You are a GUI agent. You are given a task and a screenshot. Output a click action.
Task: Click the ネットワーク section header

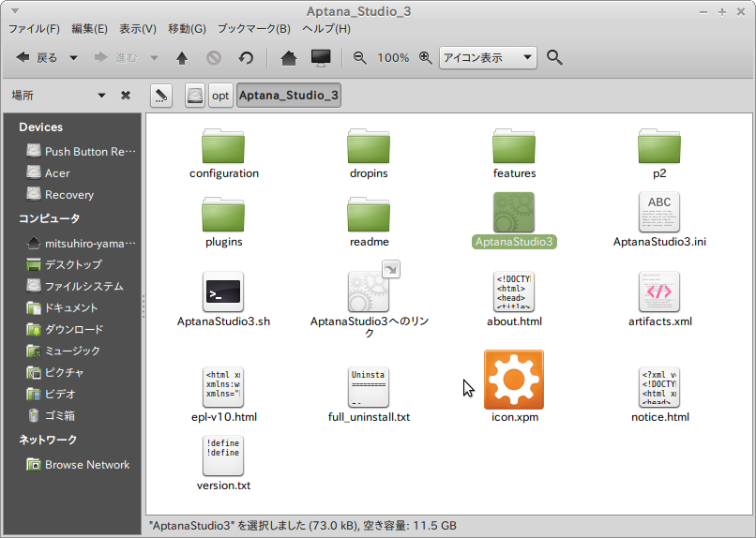(x=48, y=440)
